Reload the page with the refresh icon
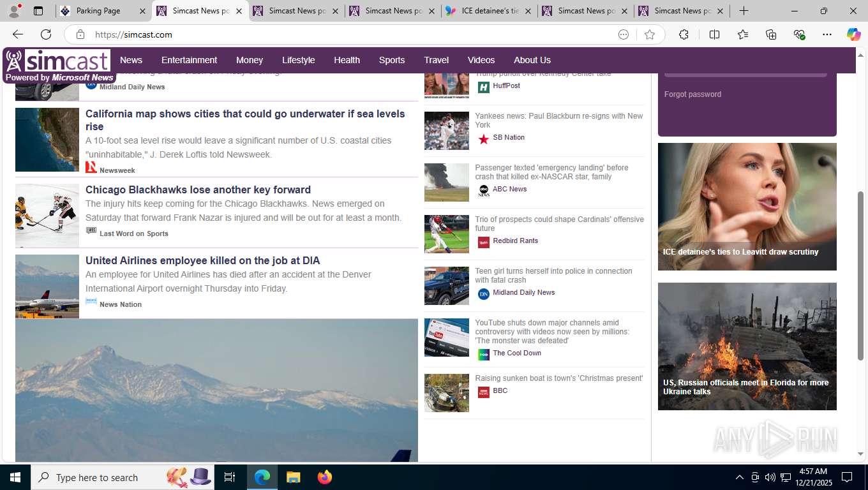This screenshot has height=490, width=868. pos(46,34)
